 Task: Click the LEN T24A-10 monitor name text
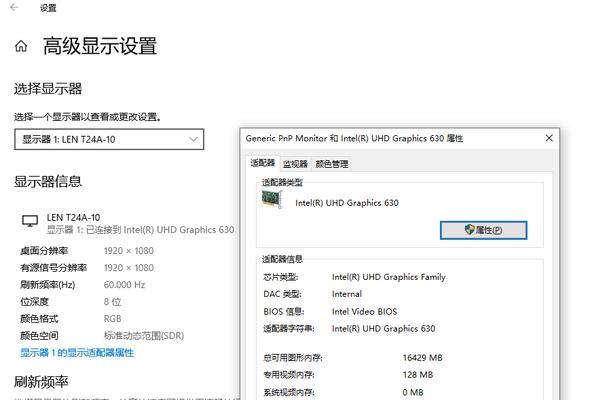73,217
